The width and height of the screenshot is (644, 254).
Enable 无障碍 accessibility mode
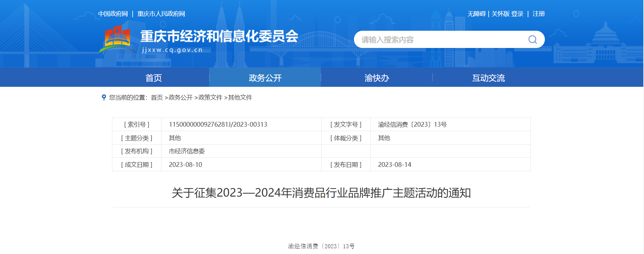tap(476, 14)
